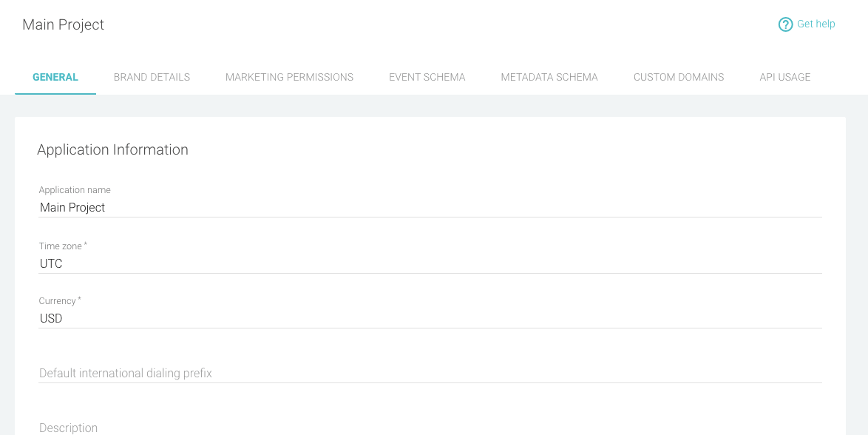Image resolution: width=868 pixels, height=435 pixels.
Task: View the API Usage tab
Action: point(785,77)
